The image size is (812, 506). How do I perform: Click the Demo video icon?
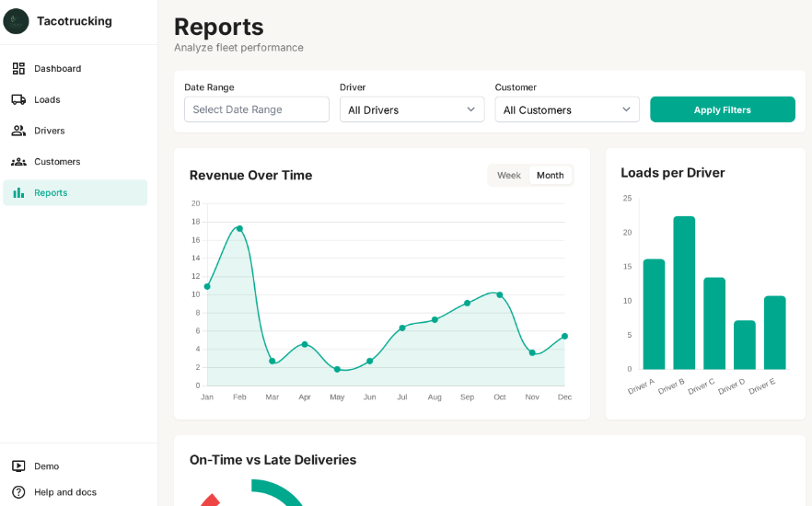coord(18,466)
